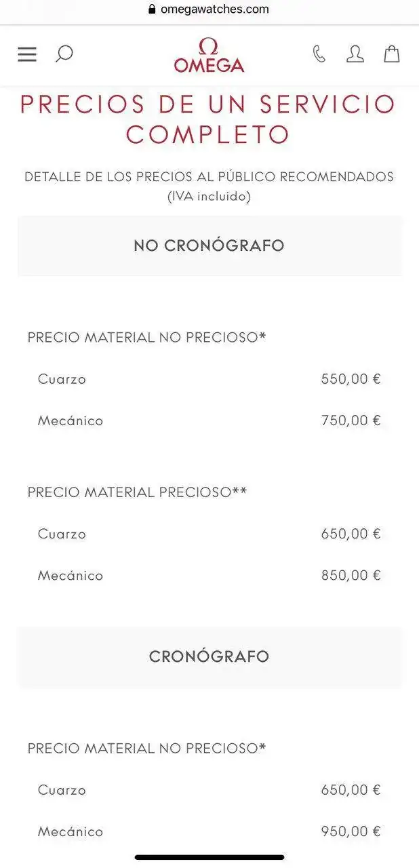The image size is (419, 868).
Task: Tap the phone contact icon
Action: [x=319, y=54]
